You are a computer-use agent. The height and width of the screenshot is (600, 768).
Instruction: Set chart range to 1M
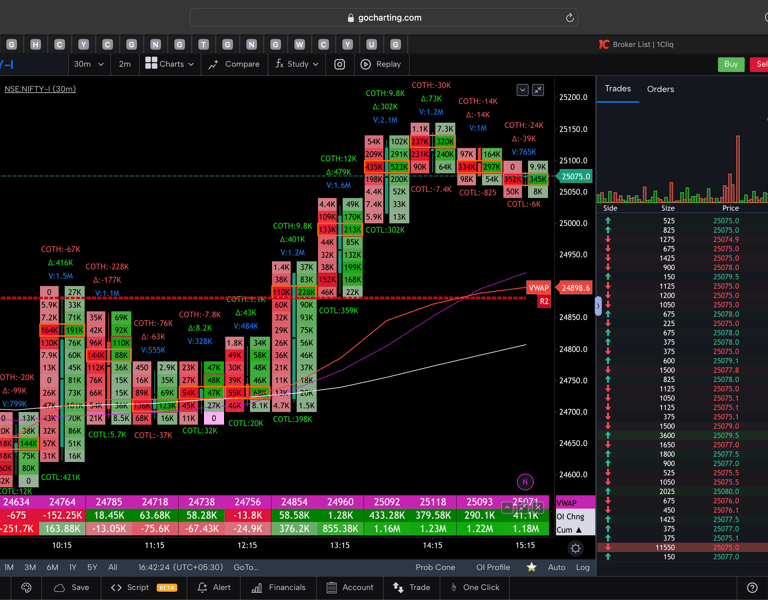pos(9,567)
